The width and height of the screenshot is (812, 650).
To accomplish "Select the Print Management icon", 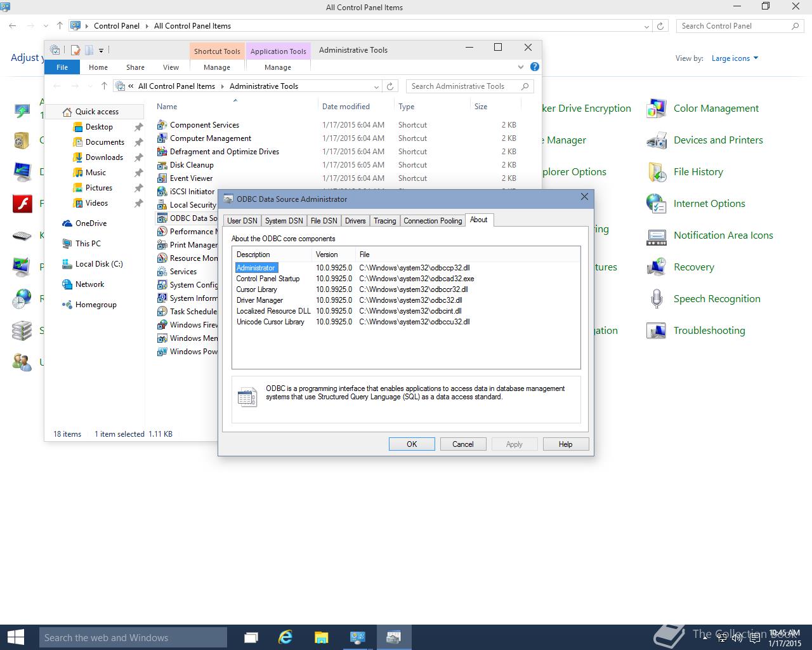I will (x=162, y=245).
